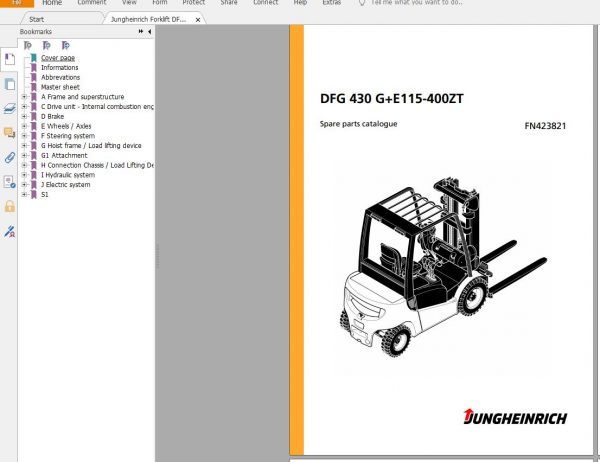The width and height of the screenshot is (600, 462).
Task: Open the Layers panel icon
Action: [x=9, y=109]
